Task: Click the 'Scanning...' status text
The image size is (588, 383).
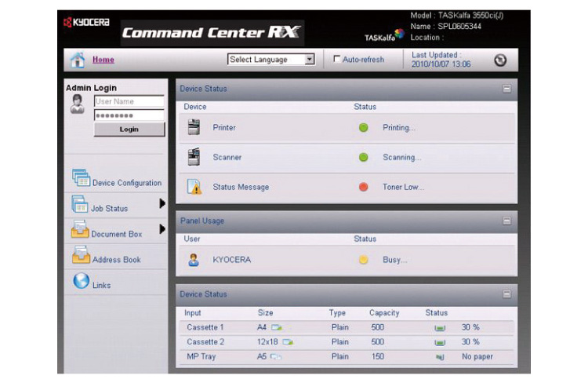Action: 401,157
